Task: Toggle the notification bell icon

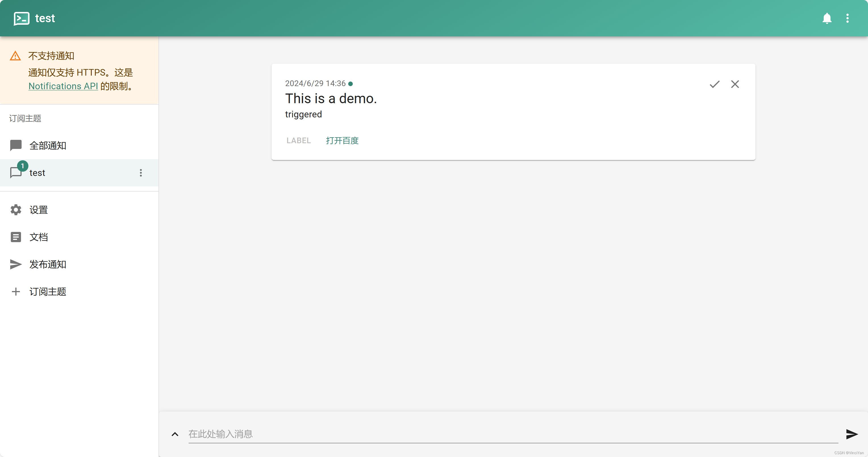Action: [x=827, y=18]
